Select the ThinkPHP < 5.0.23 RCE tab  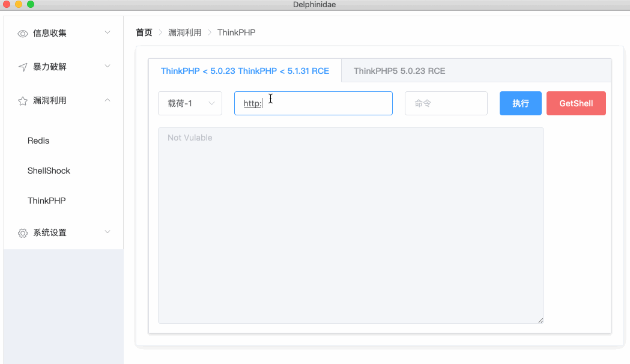point(244,71)
